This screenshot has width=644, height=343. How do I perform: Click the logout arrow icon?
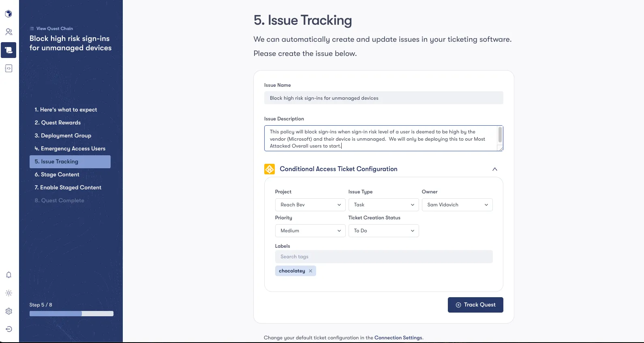coord(9,329)
